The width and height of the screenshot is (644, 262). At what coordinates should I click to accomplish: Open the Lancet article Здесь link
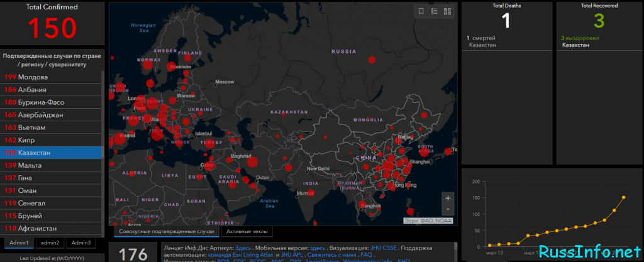(x=243, y=248)
